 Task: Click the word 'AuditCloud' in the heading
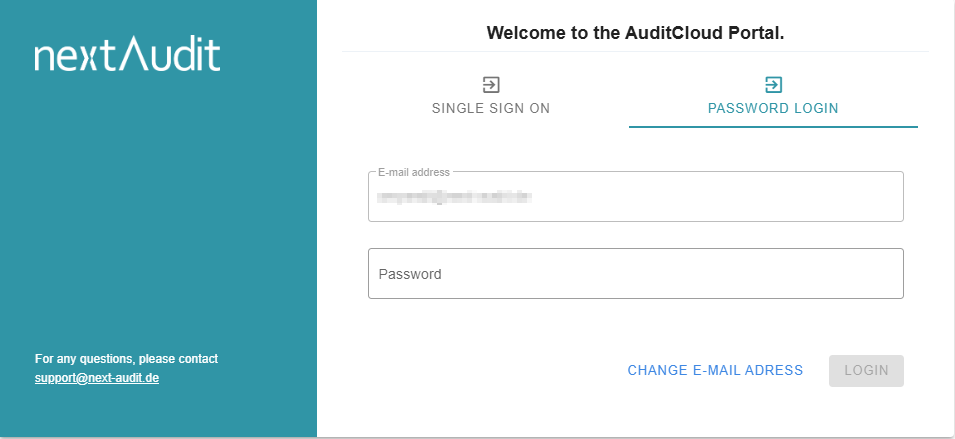(x=689, y=32)
